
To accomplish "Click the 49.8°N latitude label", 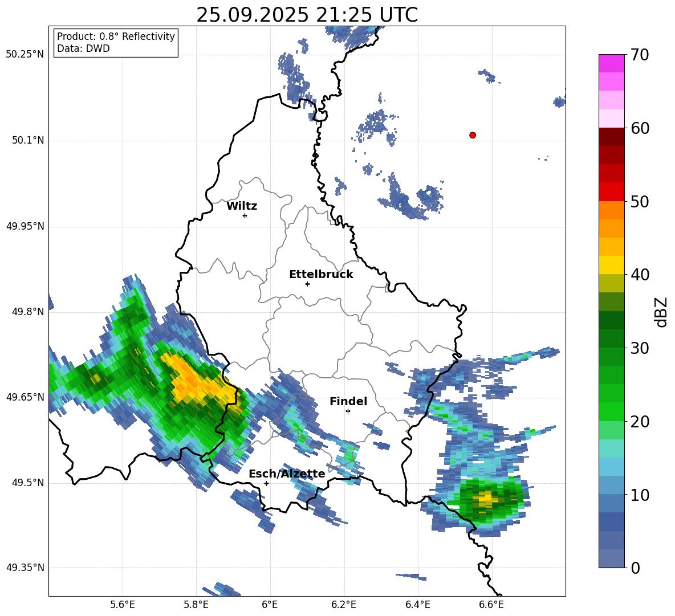I will click(x=27, y=312).
